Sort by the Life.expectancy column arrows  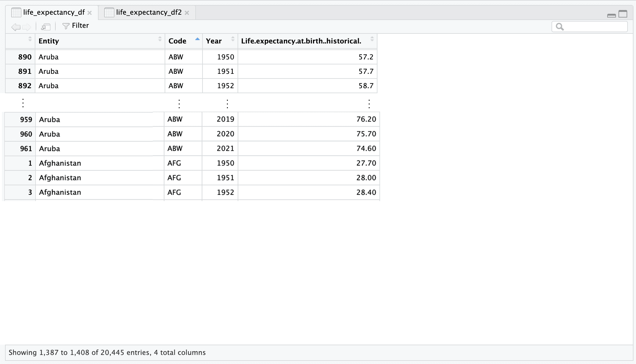pos(372,39)
